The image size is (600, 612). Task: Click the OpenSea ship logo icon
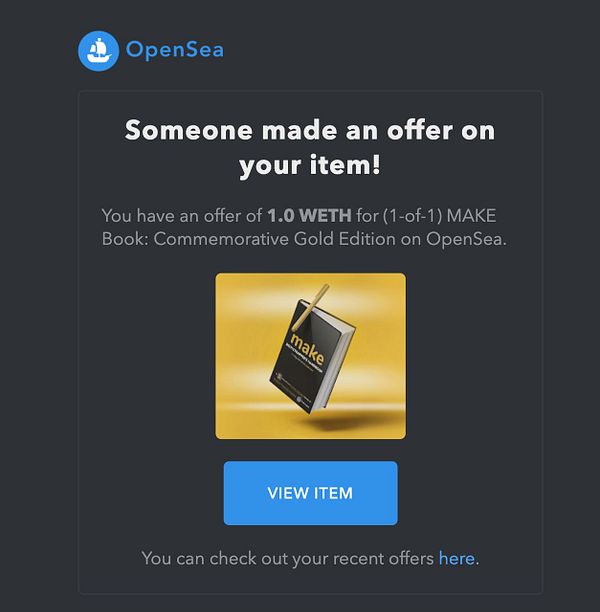tap(98, 51)
